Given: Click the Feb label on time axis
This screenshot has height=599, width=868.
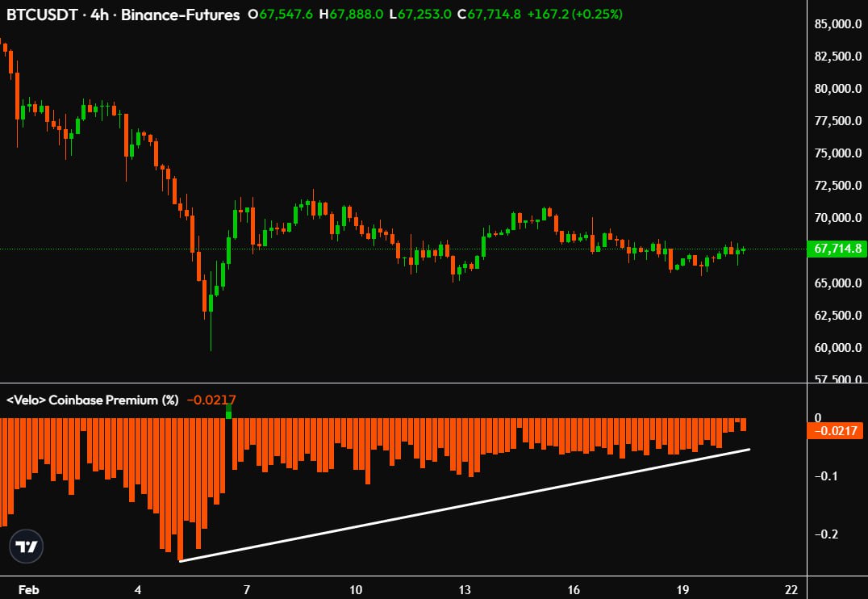Looking at the screenshot, I should (29, 589).
